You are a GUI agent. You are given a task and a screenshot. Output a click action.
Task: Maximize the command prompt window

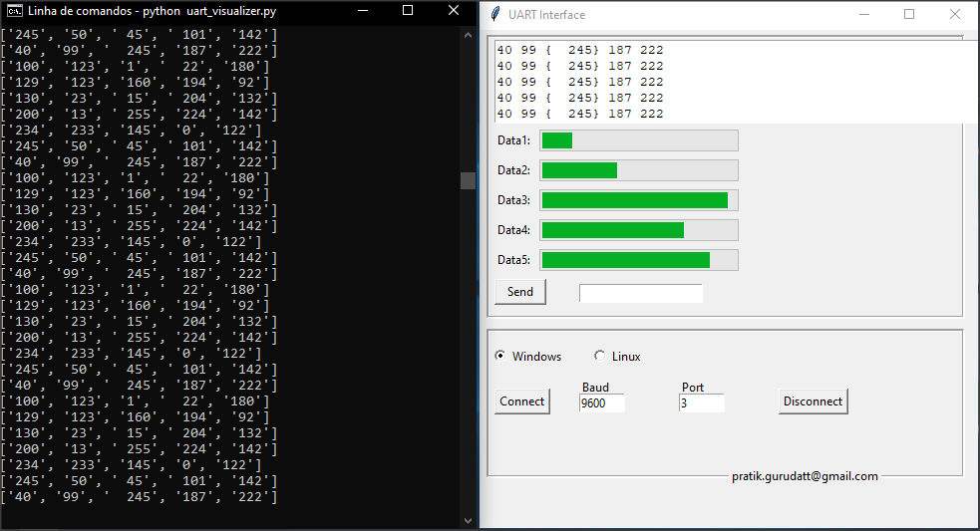[x=408, y=11]
